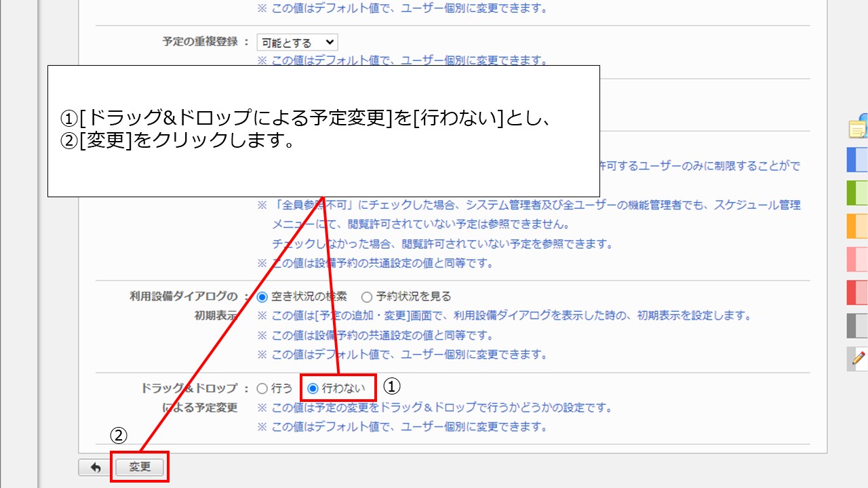
Task: Pick the orange color tab in sidebar
Action: click(858, 226)
